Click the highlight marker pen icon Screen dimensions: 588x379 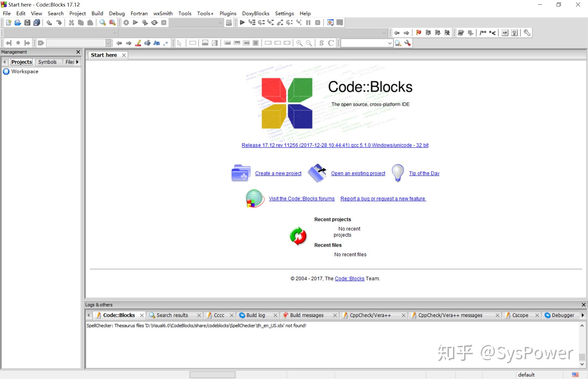pos(138,43)
